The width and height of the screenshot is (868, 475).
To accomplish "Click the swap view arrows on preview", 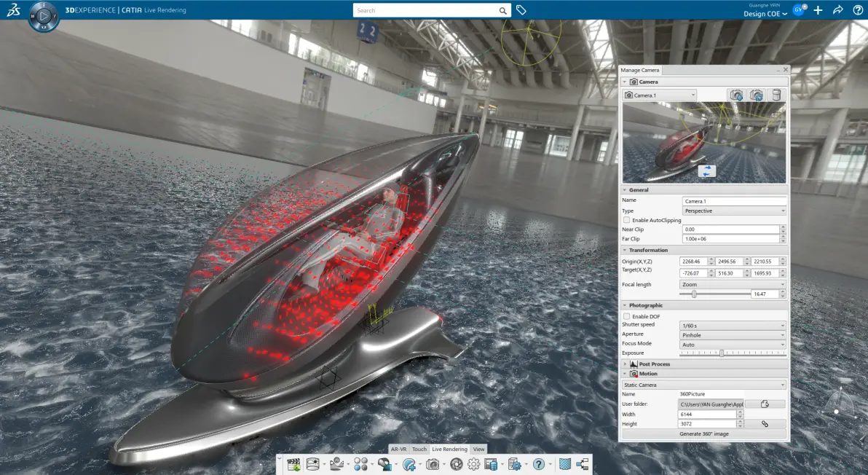I will tap(706, 171).
